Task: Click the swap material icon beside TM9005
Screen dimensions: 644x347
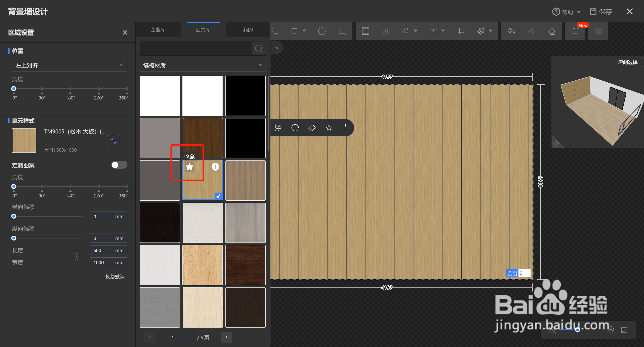Action: [x=113, y=141]
